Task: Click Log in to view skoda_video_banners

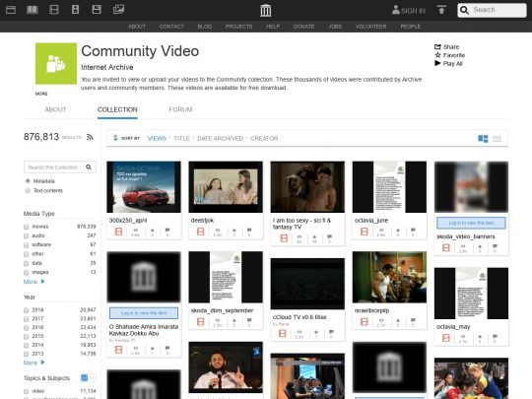Action: (x=471, y=223)
